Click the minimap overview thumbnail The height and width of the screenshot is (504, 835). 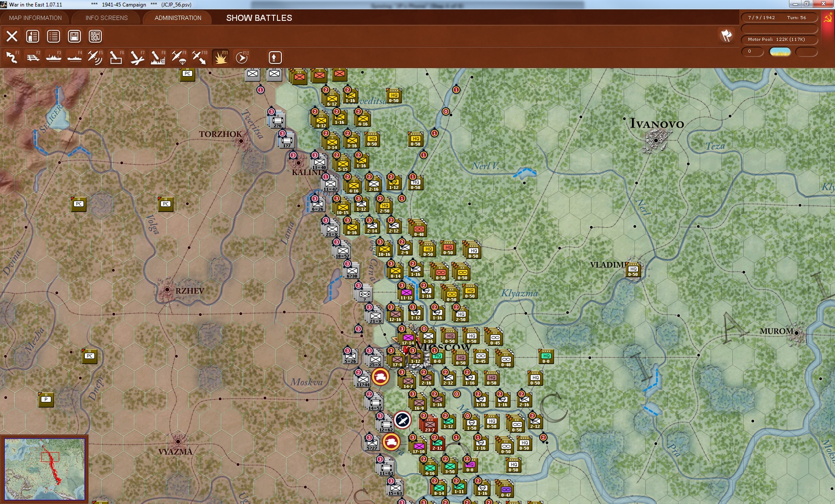coord(44,469)
